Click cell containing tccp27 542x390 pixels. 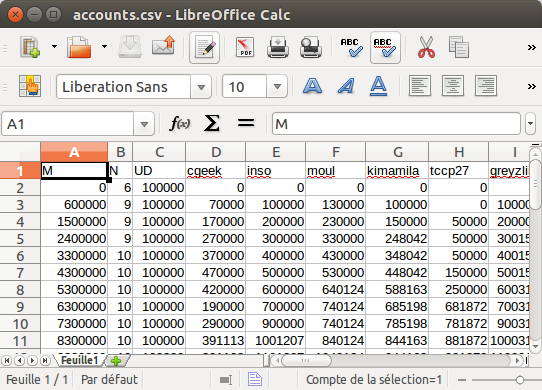pos(459,170)
